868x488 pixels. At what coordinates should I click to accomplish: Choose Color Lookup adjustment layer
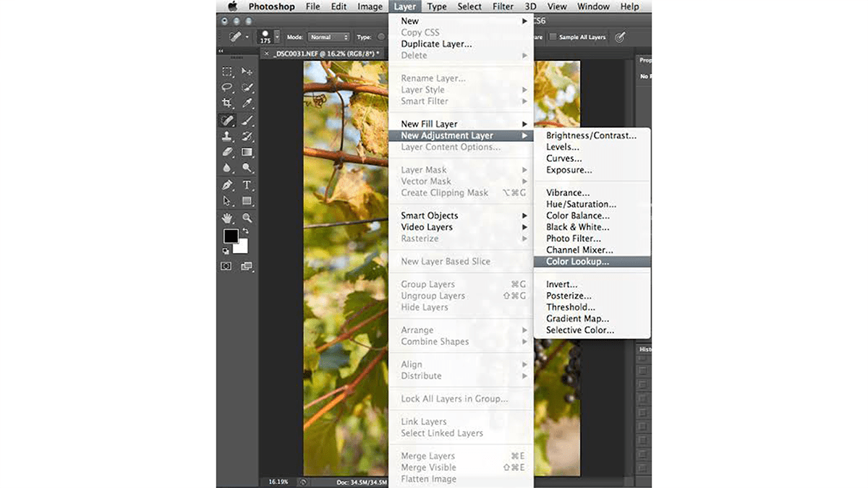[592, 262]
